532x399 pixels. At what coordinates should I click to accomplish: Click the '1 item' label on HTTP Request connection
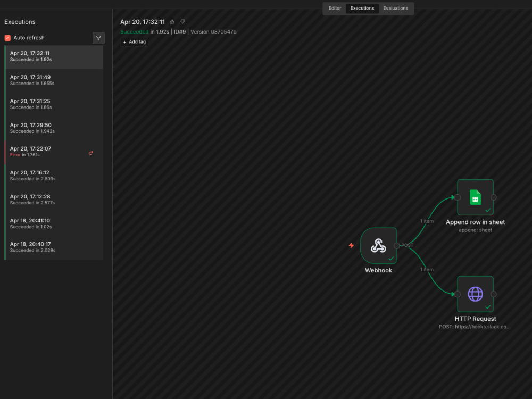tap(427, 270)
